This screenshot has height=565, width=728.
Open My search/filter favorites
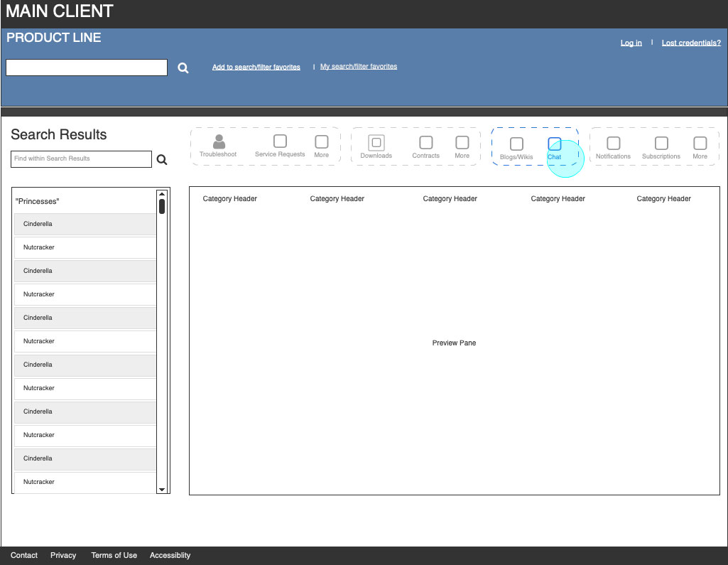click(359, 67)
